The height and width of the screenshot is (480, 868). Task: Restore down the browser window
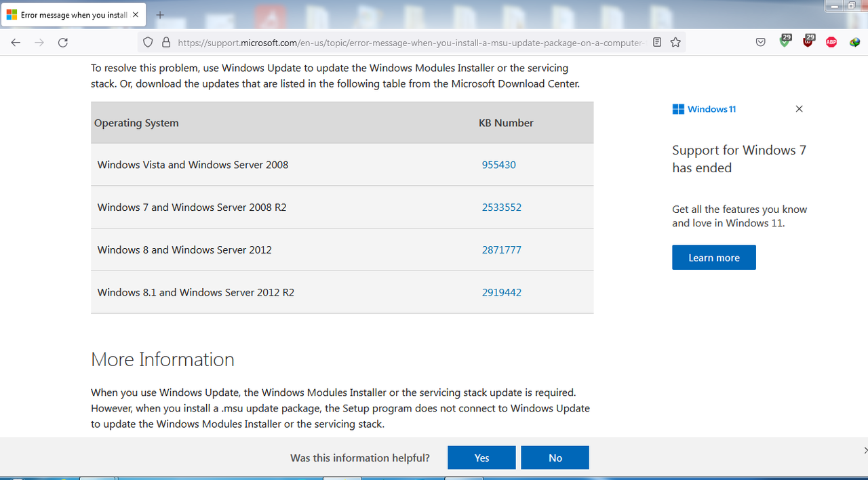[x=850, y=5]
